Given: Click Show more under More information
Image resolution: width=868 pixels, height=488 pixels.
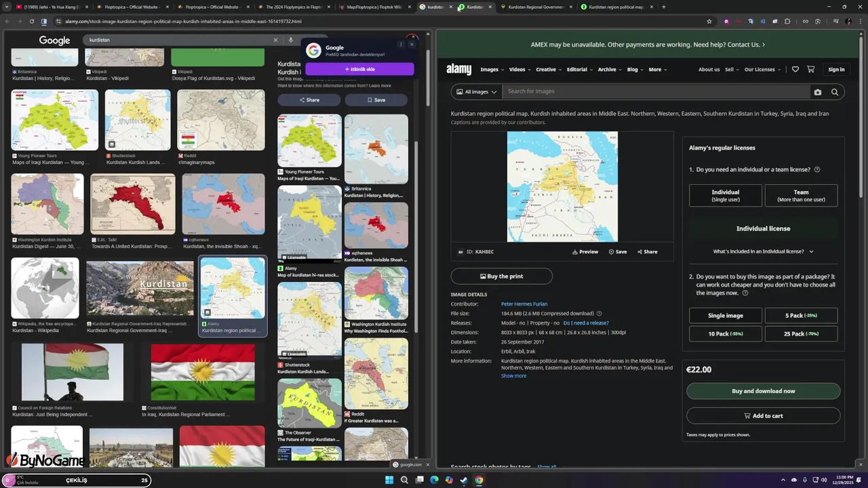Looking at the screenshot, I should pyautogui.click(x=513, y=376).
